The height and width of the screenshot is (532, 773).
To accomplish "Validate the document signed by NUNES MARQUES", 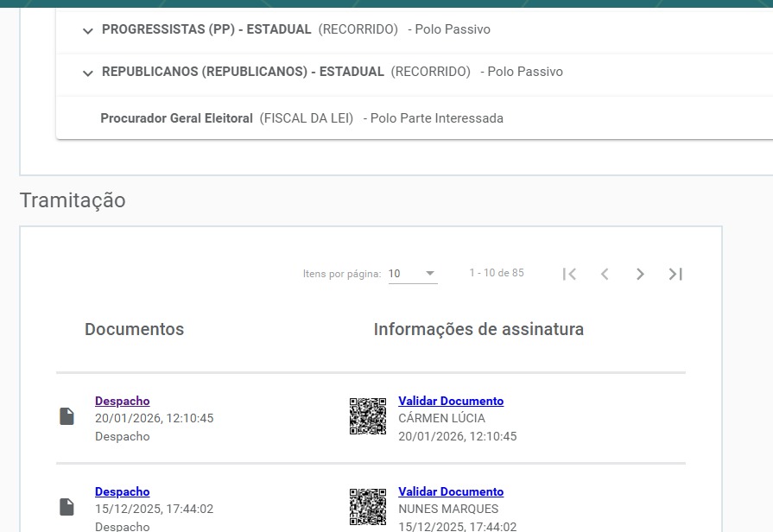I will coord(450,491).
